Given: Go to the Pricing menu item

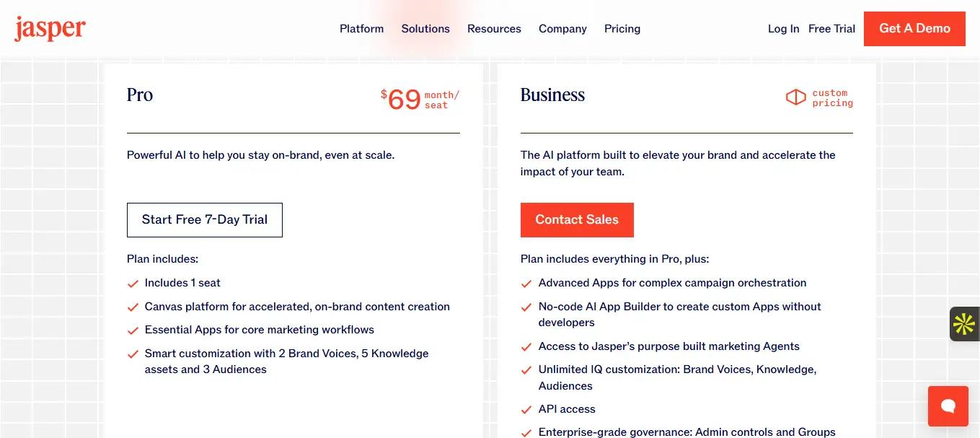Looking at the screenshot, I should (622, 29).
